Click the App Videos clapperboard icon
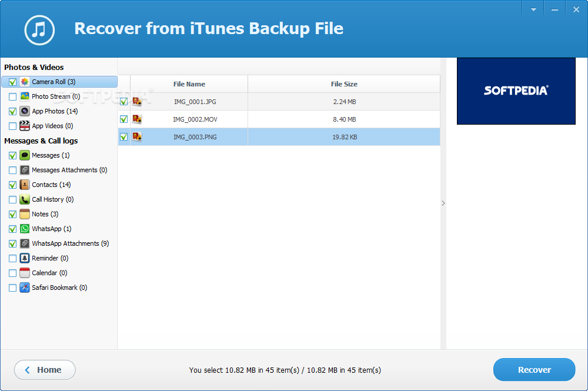588x391 pixels. tap(25, 126)
